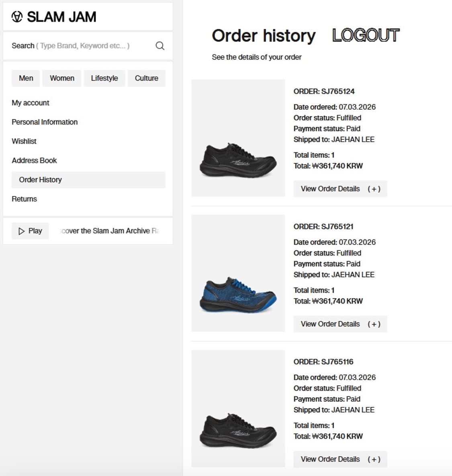Click the search magnifier icon

pyautogui.click(x=160, y=46)
